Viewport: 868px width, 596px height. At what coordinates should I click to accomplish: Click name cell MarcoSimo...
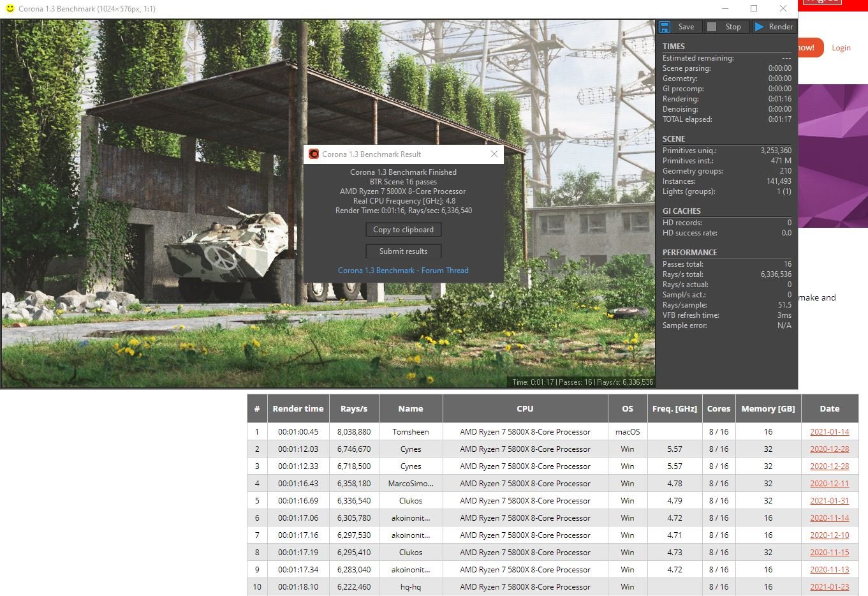tap(411, 484)
